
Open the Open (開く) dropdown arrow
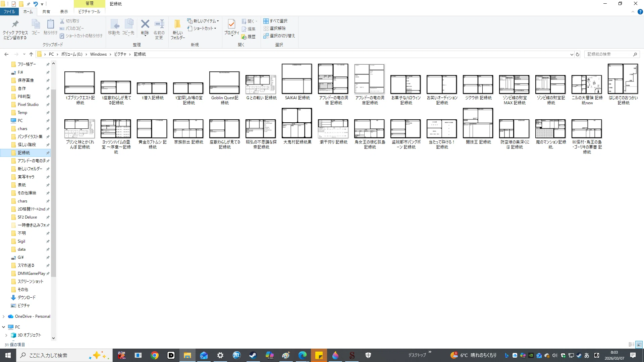pos(257,21)
